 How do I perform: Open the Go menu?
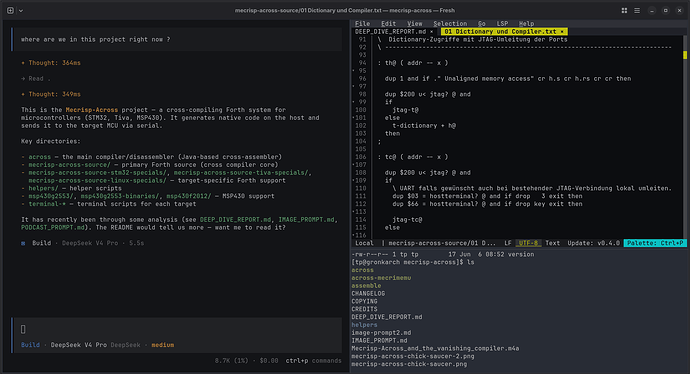[482, 24]
